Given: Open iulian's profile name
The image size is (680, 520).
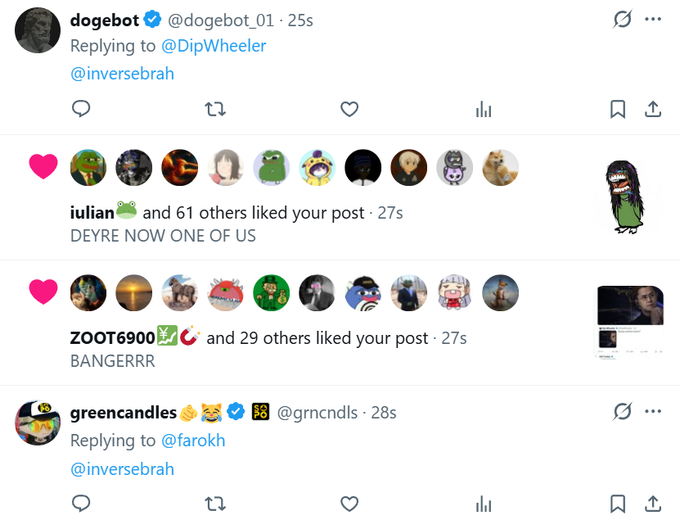Looking at the screenshot, I should [x=92, y=212].
